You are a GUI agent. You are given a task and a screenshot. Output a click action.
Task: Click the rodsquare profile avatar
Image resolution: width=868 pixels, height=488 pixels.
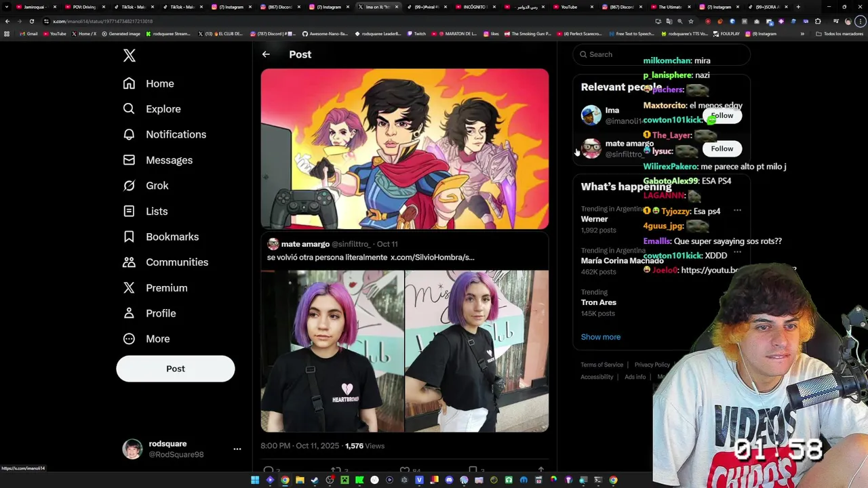click(x=132, y=449)
